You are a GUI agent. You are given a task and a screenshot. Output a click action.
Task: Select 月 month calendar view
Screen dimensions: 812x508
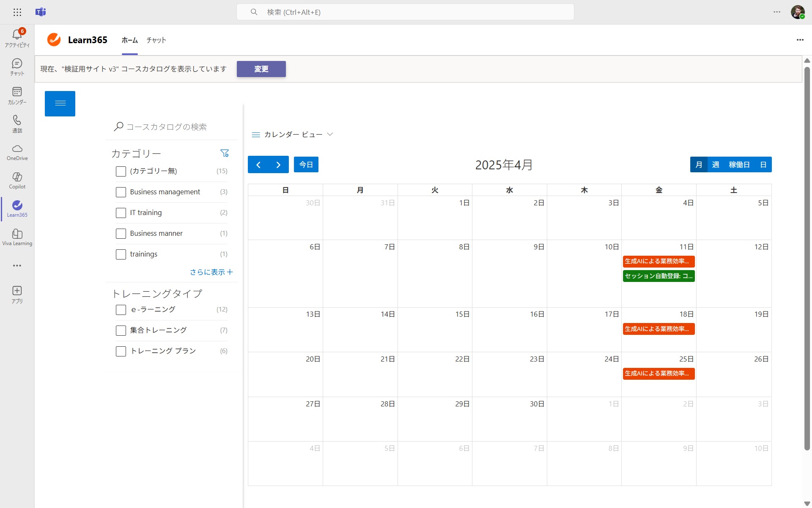(x=699, y=165)
